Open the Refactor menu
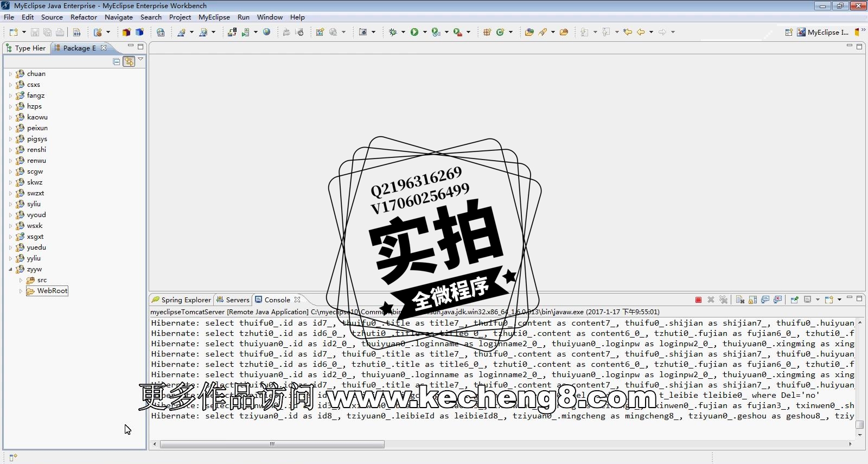Screen dimensions: 868x464 coord(84,17)
